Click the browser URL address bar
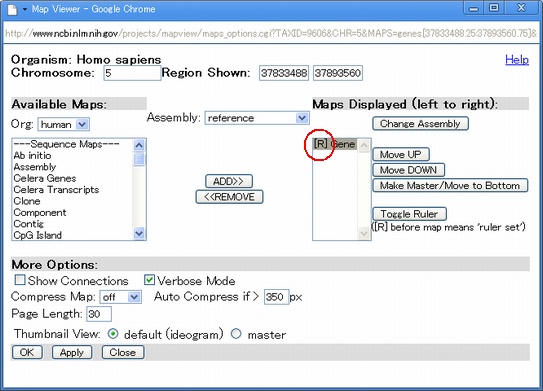The width and height of the screenshot is (543, 391). (271, 34)
